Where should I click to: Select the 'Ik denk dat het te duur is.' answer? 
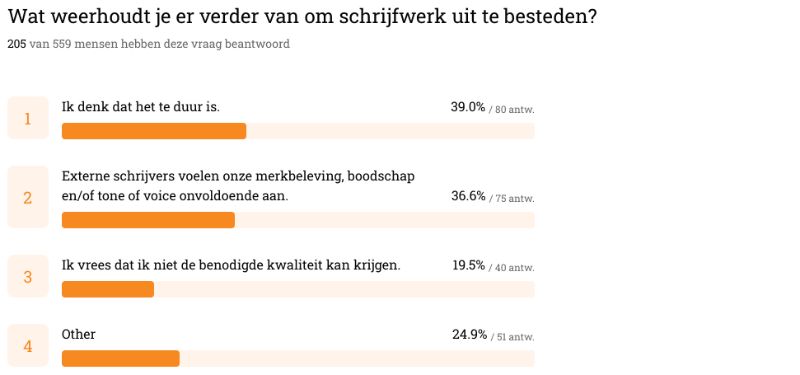pos(141,107)
